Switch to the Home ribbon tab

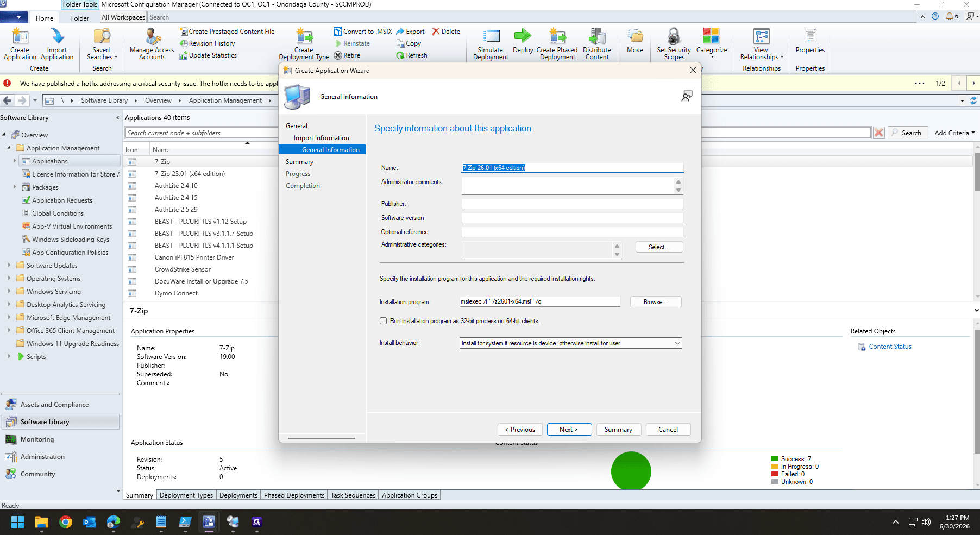point(45,18)
